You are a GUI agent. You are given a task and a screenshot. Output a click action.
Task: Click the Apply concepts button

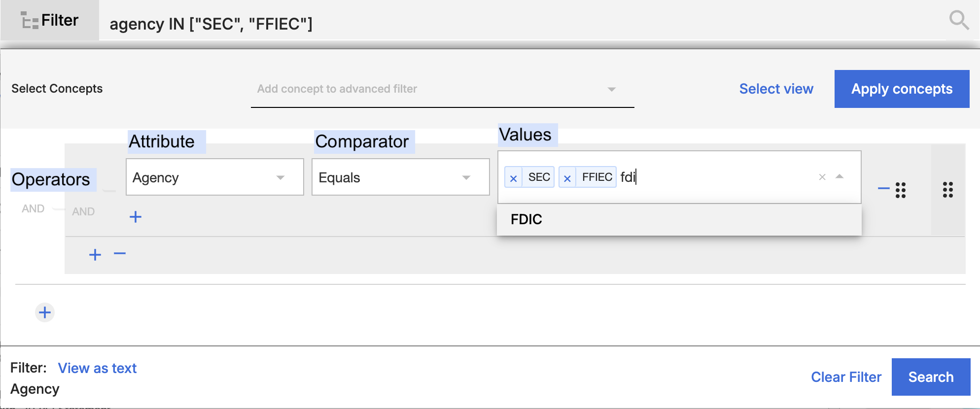click(902, 89)
